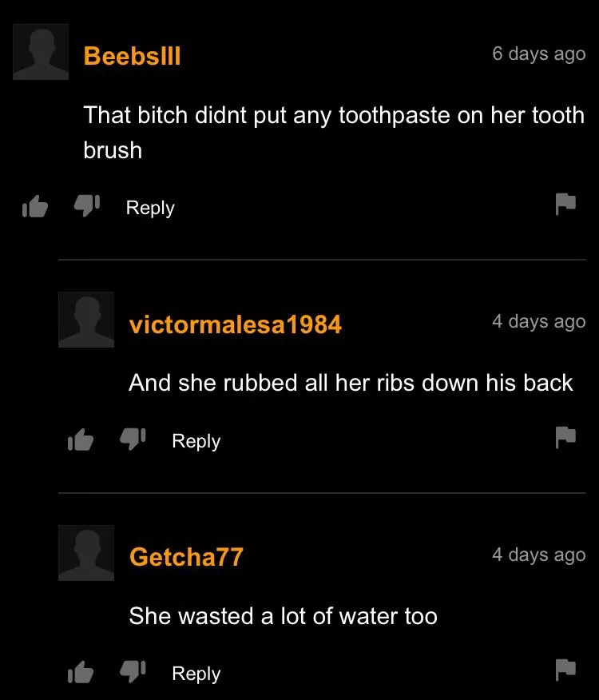Downvote Getcha77's wasted water comment
The height and width of the screenshot is (700, 599).
coord(133,671)
